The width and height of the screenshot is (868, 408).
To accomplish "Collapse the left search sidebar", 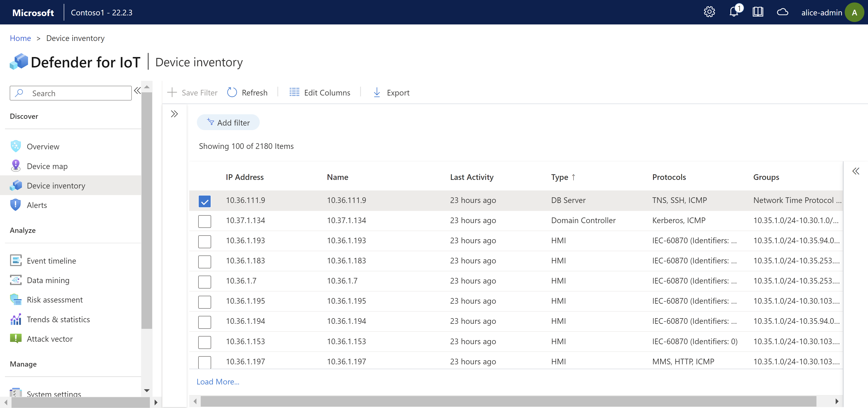I will click(x=137, y=90).
